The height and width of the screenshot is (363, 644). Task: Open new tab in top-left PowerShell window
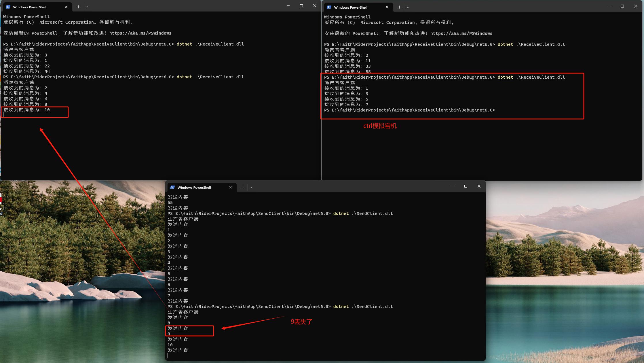coord(78,7)
